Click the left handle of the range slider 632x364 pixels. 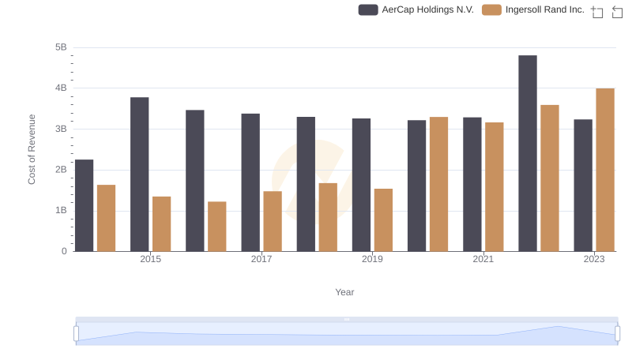click(x=76, y=333)
